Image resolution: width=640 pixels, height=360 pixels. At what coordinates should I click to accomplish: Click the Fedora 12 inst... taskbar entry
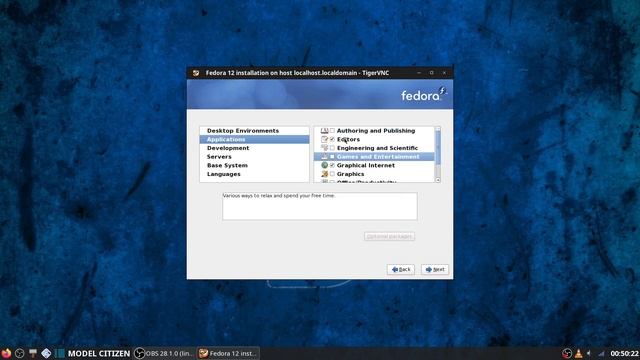click(228, 353)
